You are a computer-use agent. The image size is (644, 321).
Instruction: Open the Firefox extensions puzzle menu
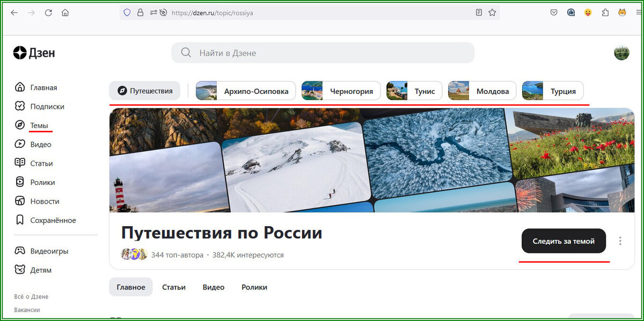click(605, 12)
